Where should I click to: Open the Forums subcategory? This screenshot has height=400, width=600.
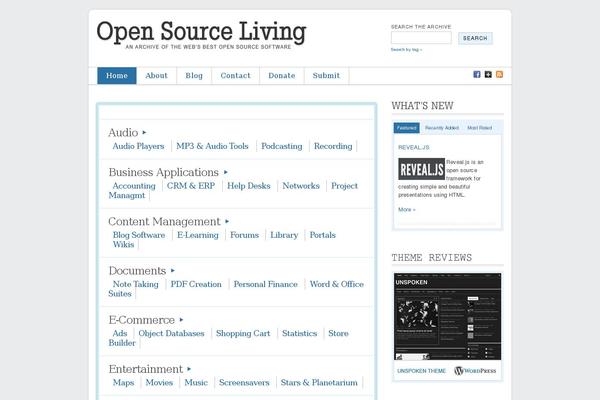click(x=245, y=235)
